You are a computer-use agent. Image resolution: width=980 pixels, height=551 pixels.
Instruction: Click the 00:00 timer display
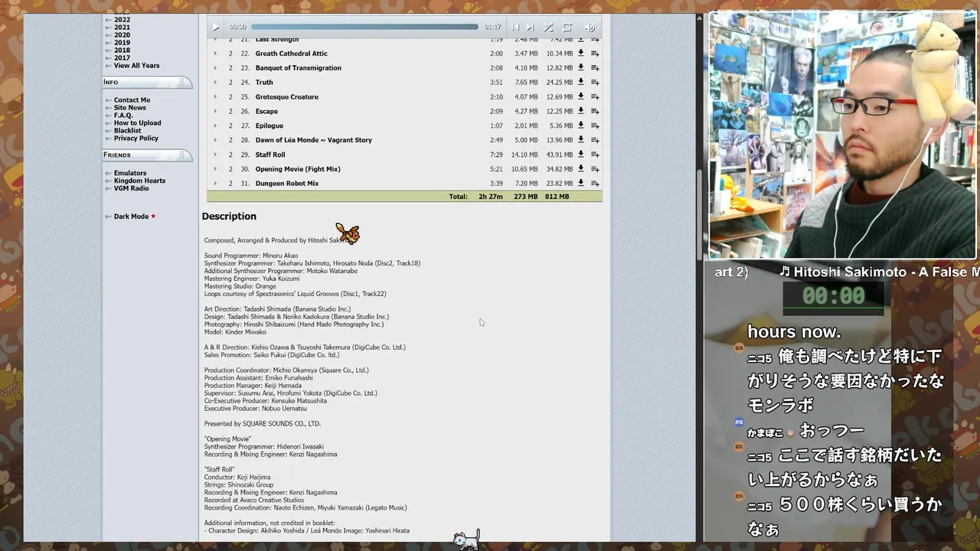833,296
